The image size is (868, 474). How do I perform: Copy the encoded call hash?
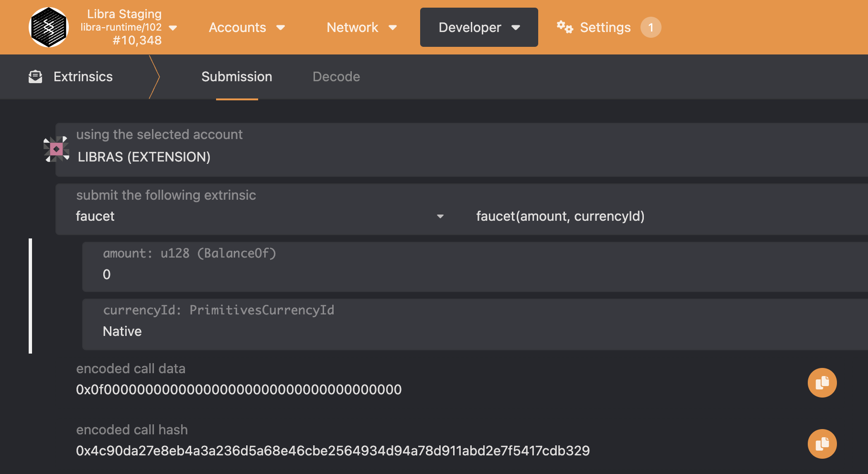tap(822, 444)
